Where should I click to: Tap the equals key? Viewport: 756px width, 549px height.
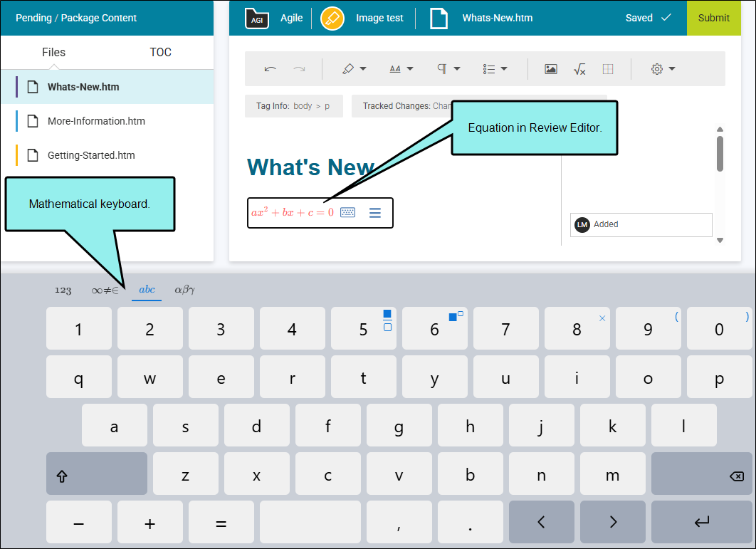tap(221, 522)
